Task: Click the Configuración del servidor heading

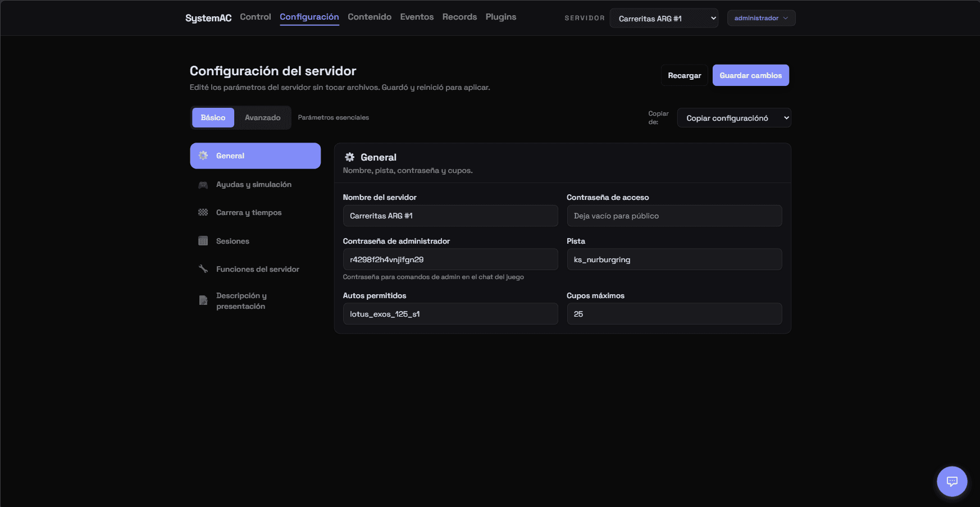Action: (x=273, y=71)
